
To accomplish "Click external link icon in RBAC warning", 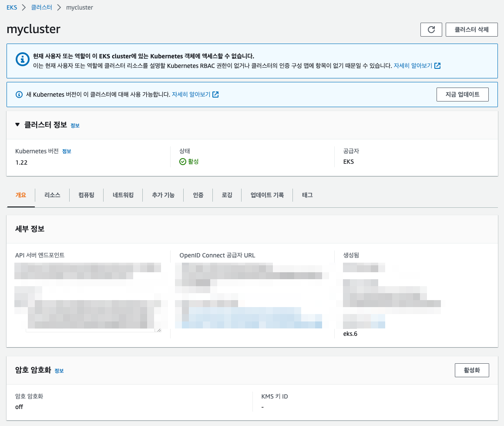I will click(437, 66).
